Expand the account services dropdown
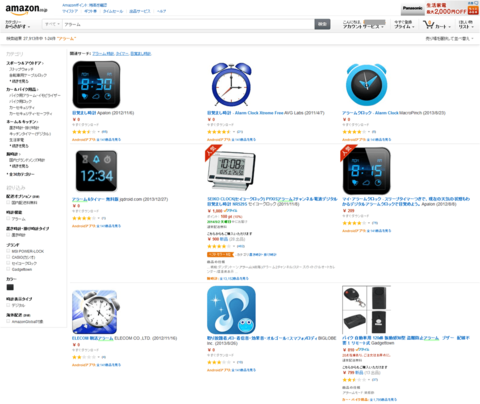The height and width of the screenshot is (404, 480). (x=363, y=24)
